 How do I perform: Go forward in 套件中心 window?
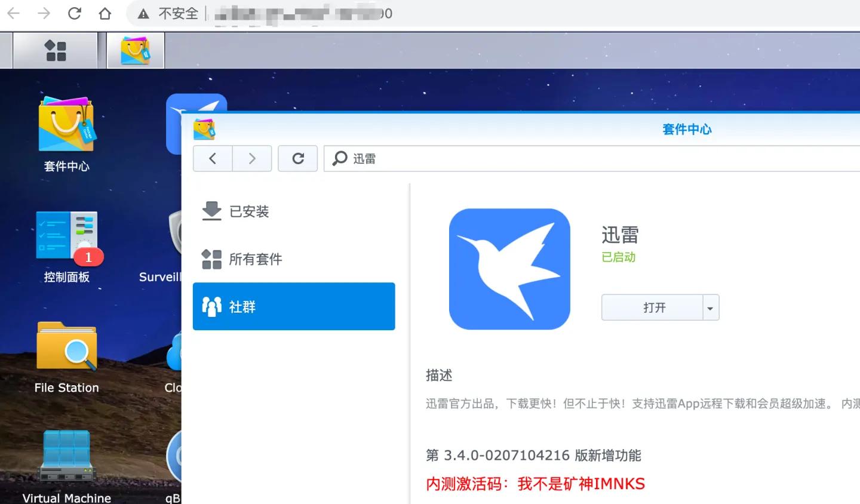point(252,158)
